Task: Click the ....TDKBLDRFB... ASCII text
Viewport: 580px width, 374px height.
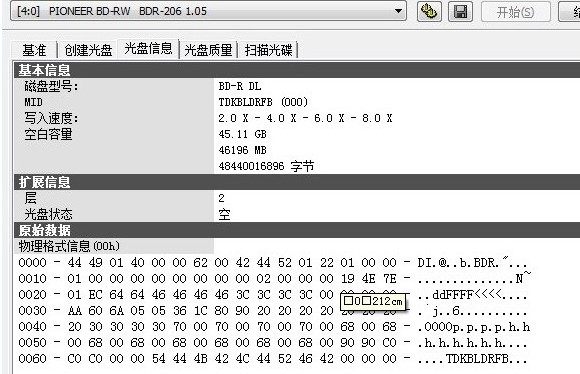Action: [x=472, y=358]
